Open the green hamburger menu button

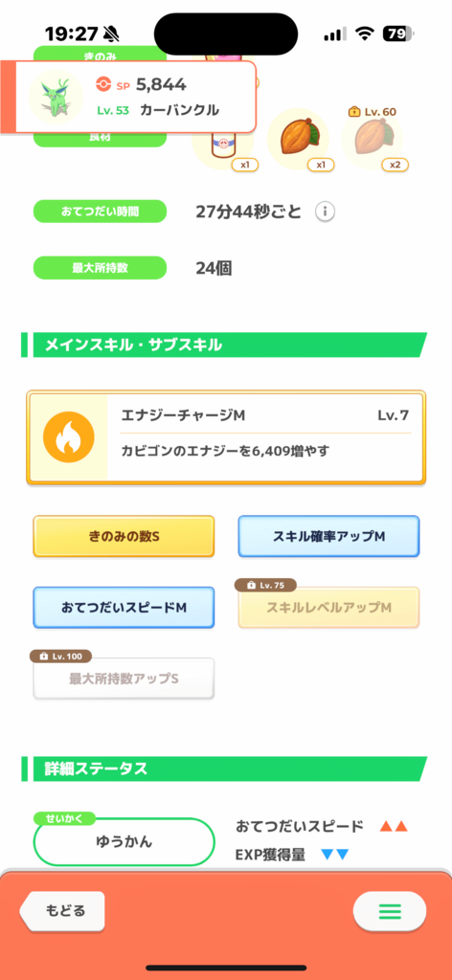point(390,911)
